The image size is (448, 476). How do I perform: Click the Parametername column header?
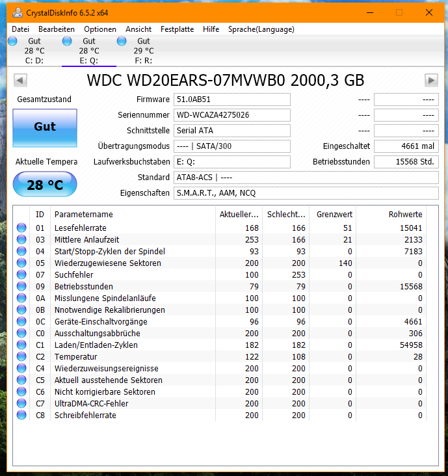coord(133,215)
